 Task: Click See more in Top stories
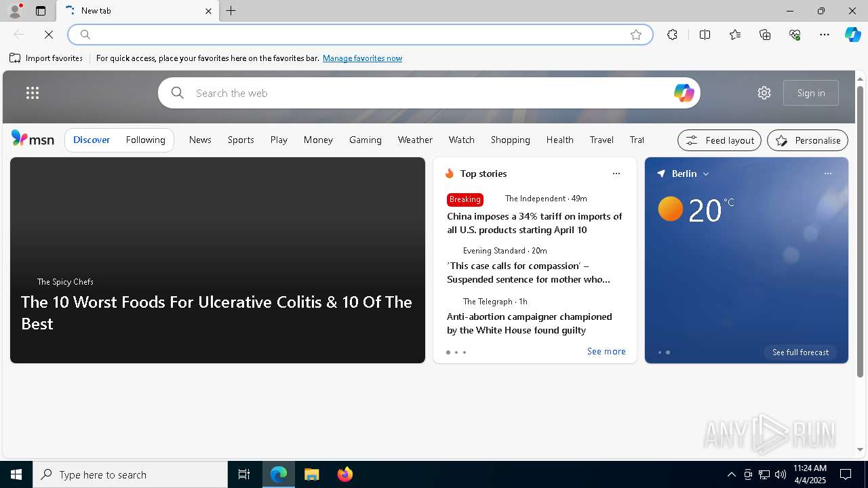pos(606,351)
